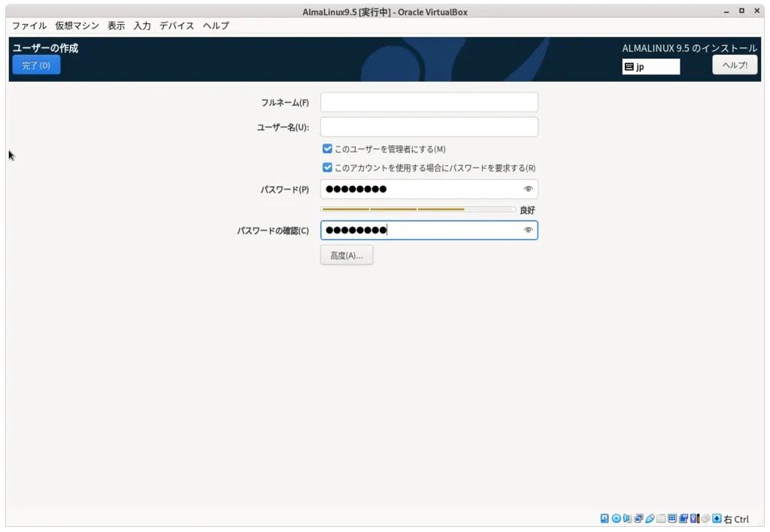Click the フルネーム input field
This screenshot has width=770, height=532.
[429, 101]
